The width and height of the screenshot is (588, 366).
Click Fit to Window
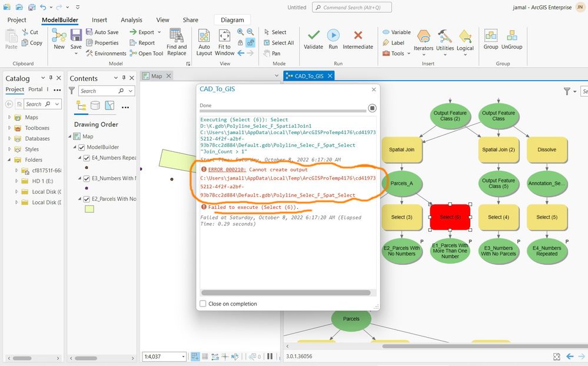(x=224, y=42)
